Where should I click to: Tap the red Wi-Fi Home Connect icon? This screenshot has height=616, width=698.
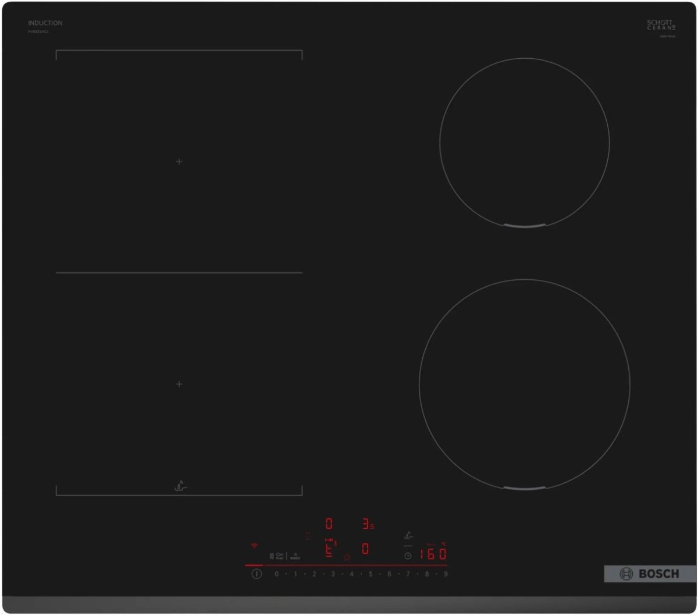254,546
